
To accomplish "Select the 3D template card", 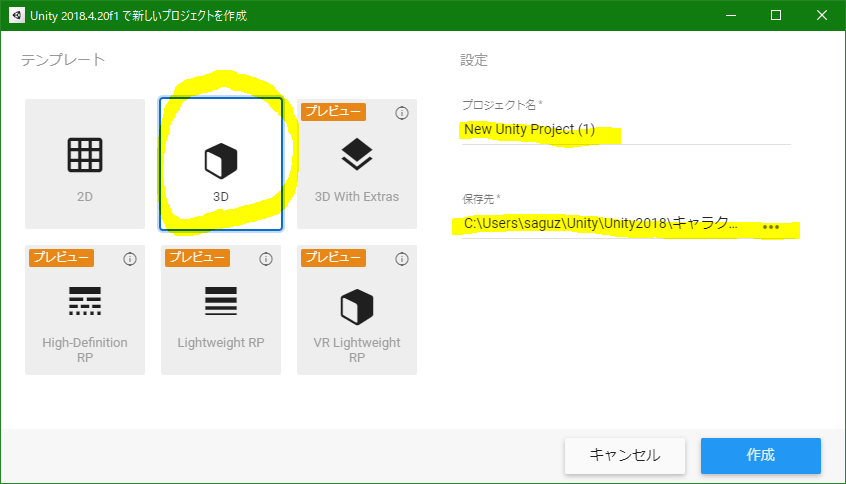I will click(221, 163).
